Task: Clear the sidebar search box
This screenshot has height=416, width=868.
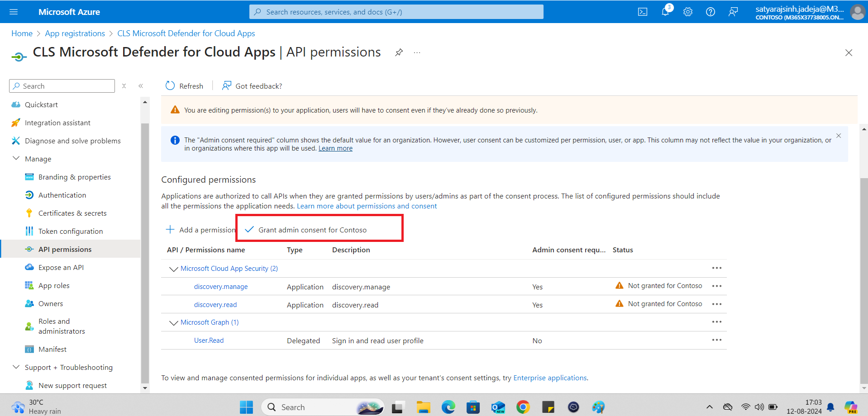Action: pos(124,86)
